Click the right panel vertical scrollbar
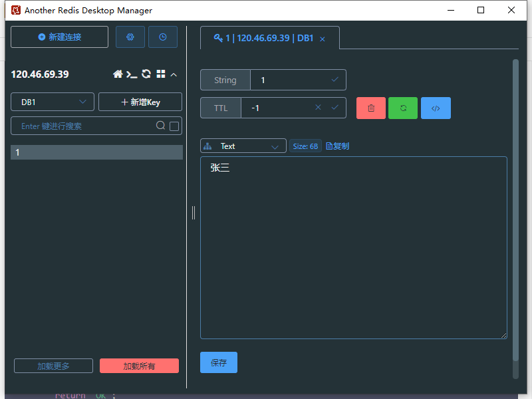532x399 pixels. pyautogui.click(x=515, y=210)
